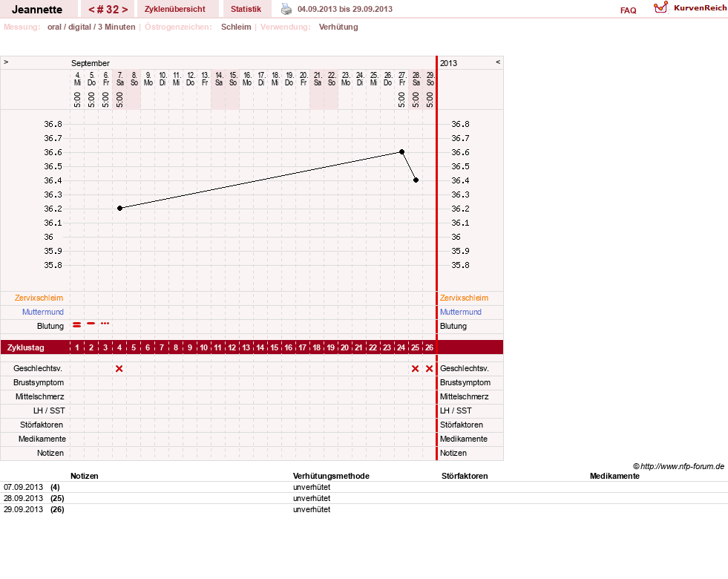Click the intercourse X mark on cycle day 4
The image size is (728, 579).
coord(119,369)
